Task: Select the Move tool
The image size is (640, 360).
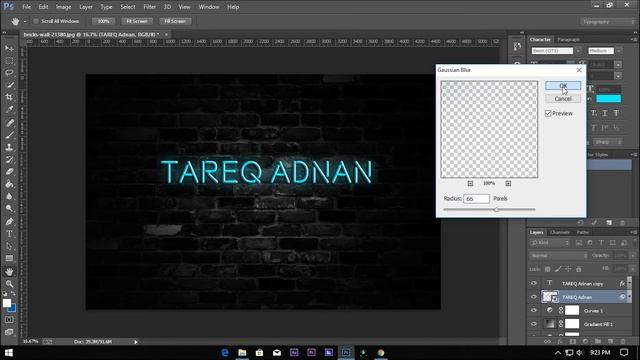Action: [x=9, y=48]
